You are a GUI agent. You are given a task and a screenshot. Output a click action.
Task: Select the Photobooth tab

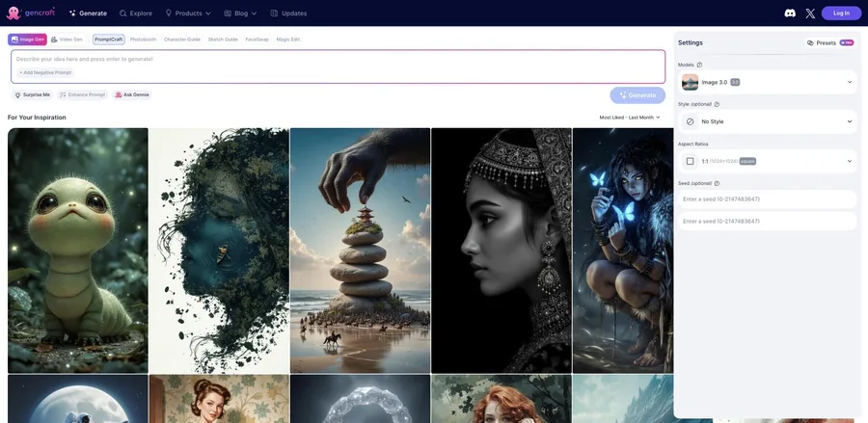coord(143,40)
